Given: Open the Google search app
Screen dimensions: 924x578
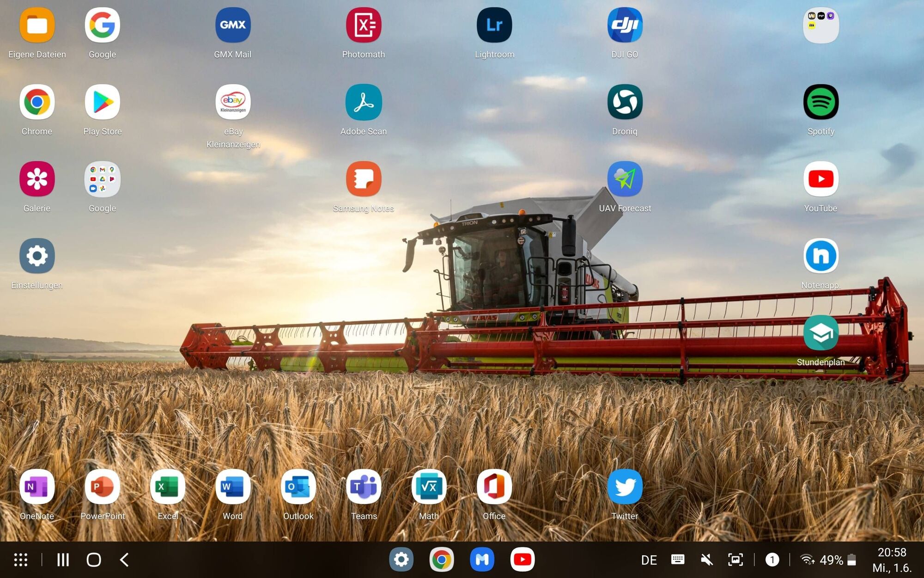Looking at the screenshot, I should point(102,25).
